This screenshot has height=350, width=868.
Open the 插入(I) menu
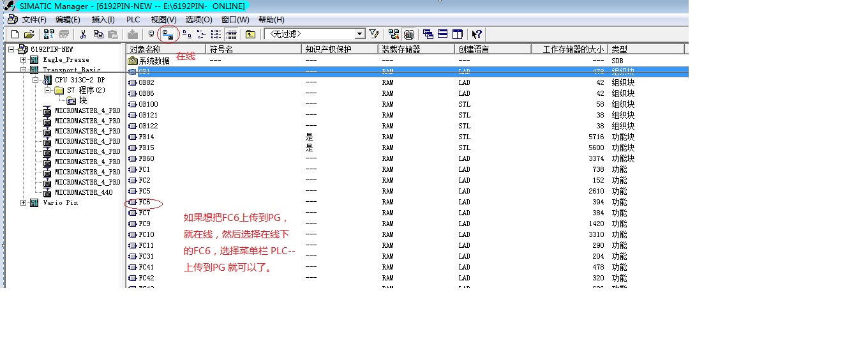(103, 20)
